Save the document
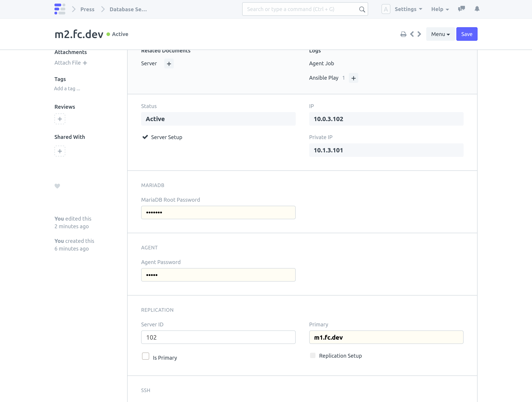 coord(467,34)
